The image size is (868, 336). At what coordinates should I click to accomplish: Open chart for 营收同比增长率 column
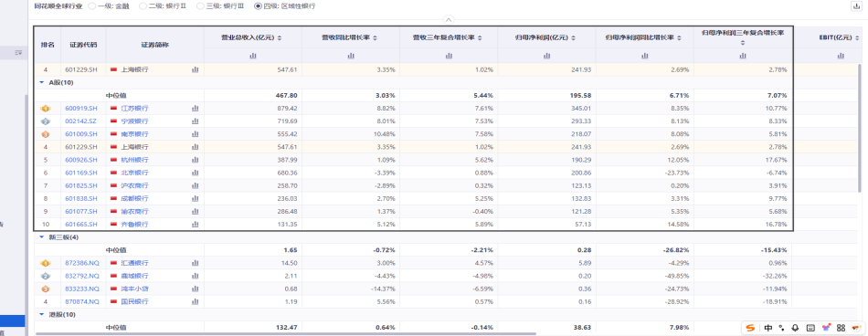coord(351,56)
